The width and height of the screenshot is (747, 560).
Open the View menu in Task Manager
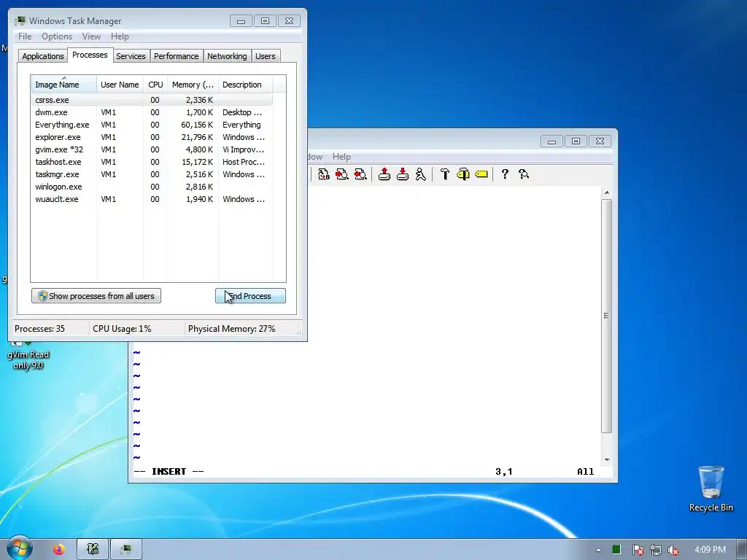[x=91, y=36]
